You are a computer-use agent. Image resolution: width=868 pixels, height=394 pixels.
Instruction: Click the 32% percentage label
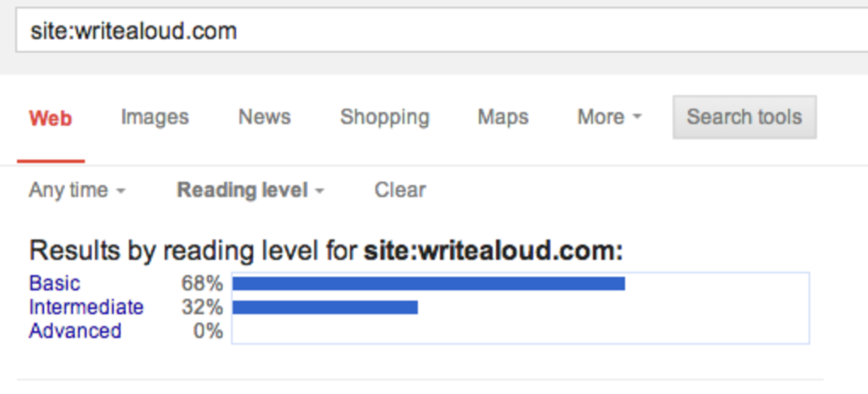(x=202, y=307)
